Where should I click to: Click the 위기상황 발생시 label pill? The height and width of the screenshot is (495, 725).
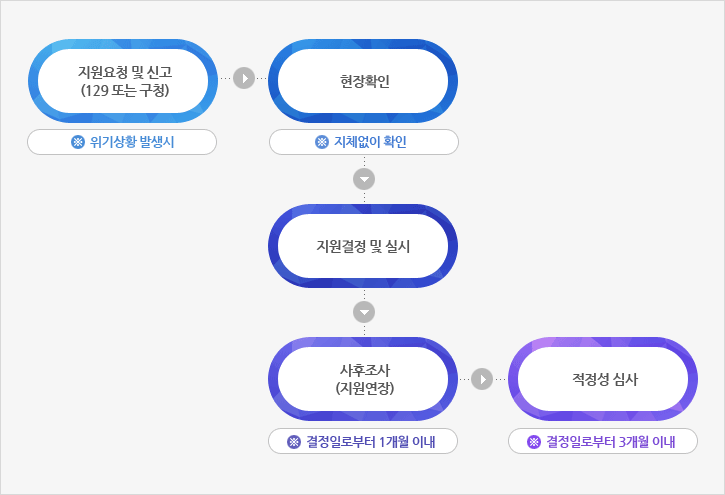pyautogui.click(x=122, y=142)
